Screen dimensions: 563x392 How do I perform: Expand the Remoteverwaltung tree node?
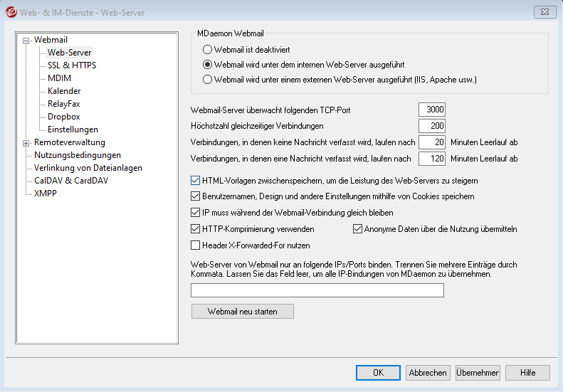(26, 143)
